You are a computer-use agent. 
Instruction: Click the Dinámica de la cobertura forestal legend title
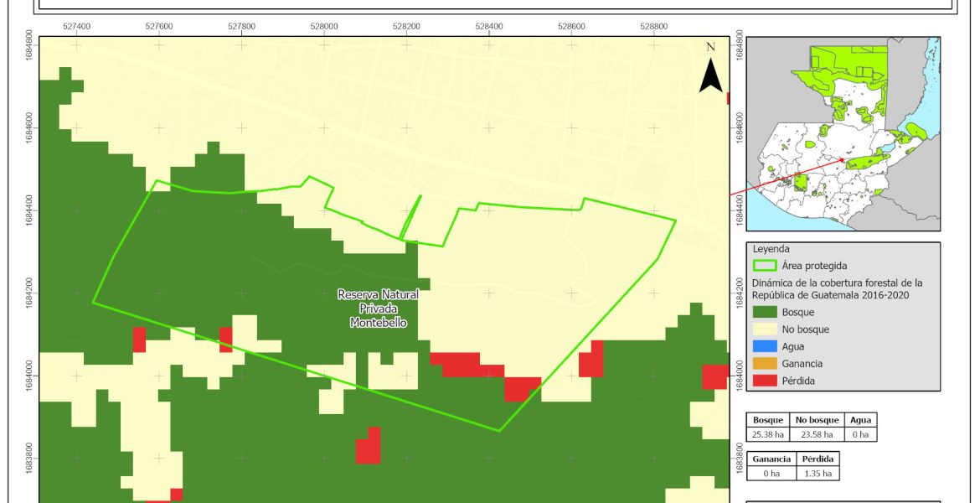836,288
